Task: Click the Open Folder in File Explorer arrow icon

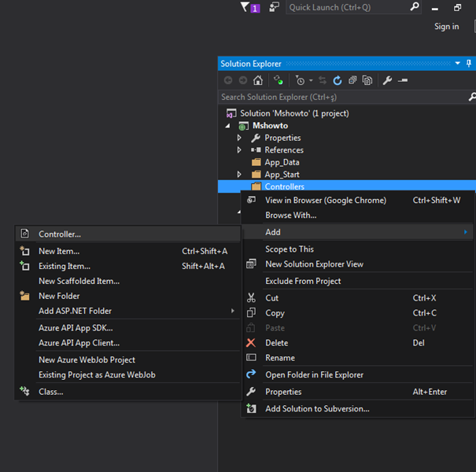Action: [x=251, y=374]
